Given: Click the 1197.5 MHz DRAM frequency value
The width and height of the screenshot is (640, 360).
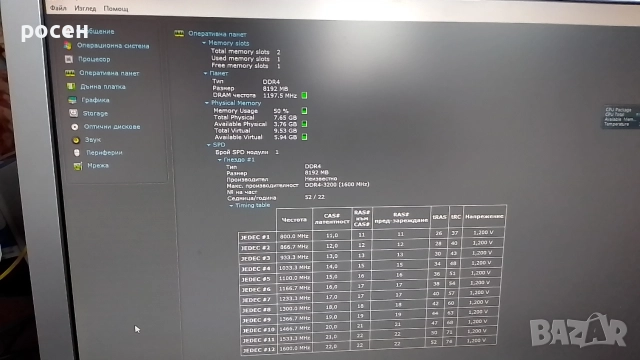Looking at the screenshot, I should coord(280,96).
